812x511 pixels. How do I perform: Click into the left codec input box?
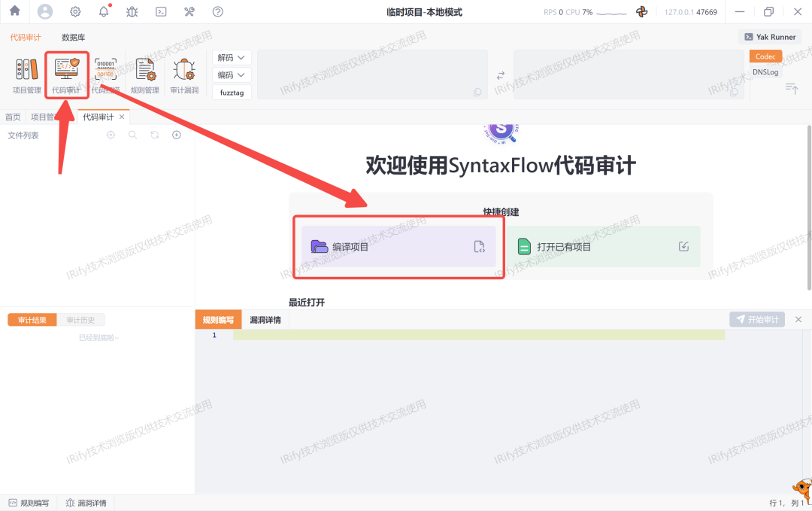click(x=372, y=75)
